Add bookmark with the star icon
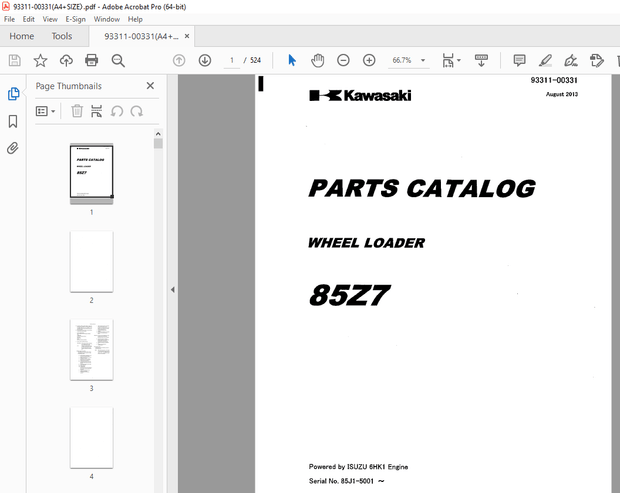Image resolution: width=620 pixels, height=493 pixels. point(40,60)
